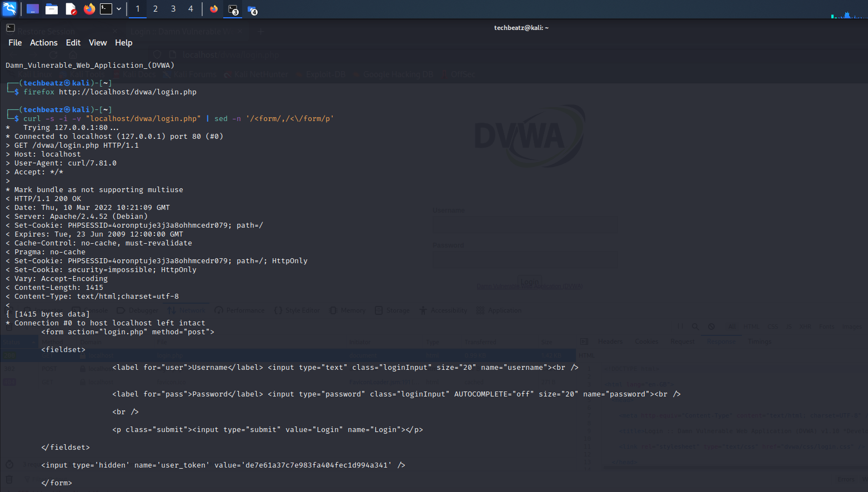Click the opening <fieldset> tag line
The width and height of the screenshot is (868, 492).
[x=63, y=350]
